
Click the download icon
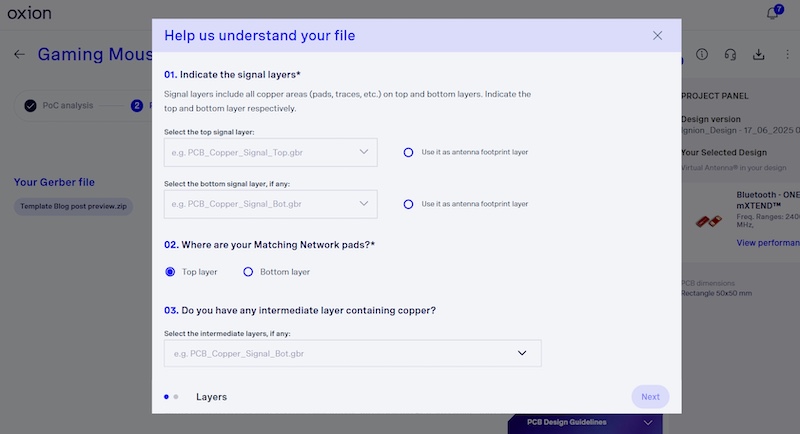[x=759, y=55]
